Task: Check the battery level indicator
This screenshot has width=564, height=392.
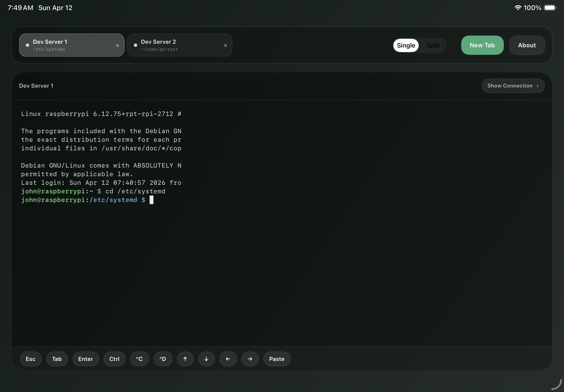Action: coord(550,8)
